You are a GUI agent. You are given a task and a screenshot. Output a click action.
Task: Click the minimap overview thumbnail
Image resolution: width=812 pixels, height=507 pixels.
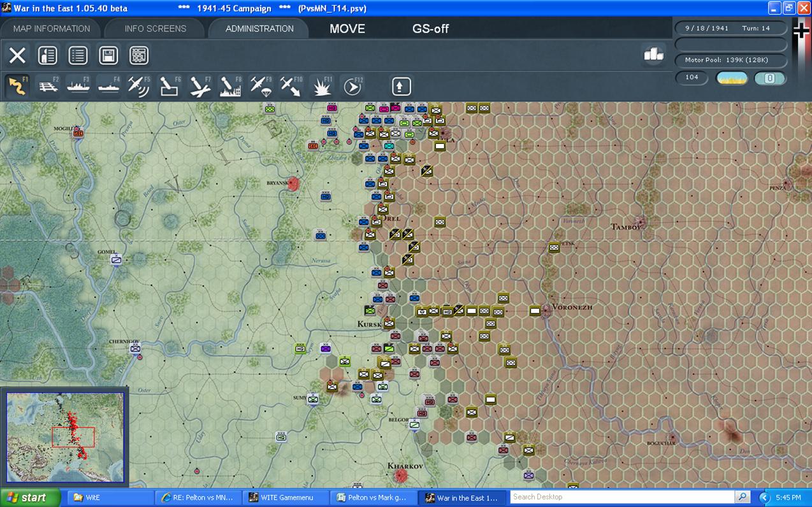click(65, 437)
